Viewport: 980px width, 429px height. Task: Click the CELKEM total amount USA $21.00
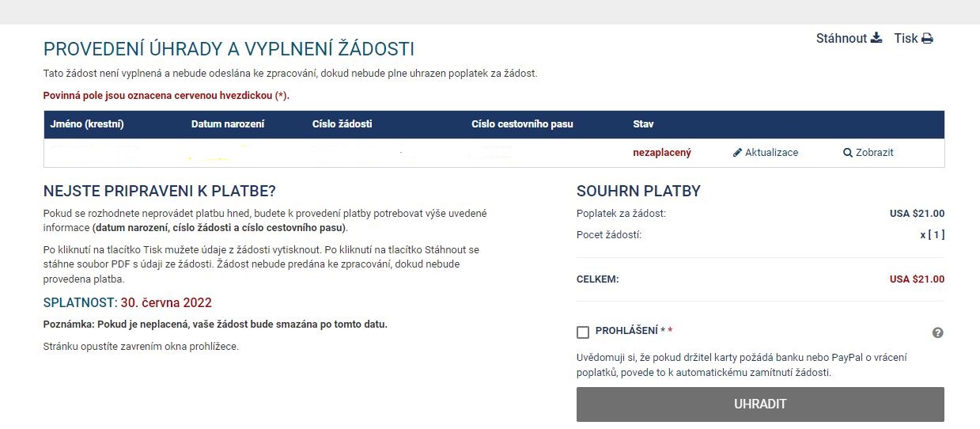point(917,279)
